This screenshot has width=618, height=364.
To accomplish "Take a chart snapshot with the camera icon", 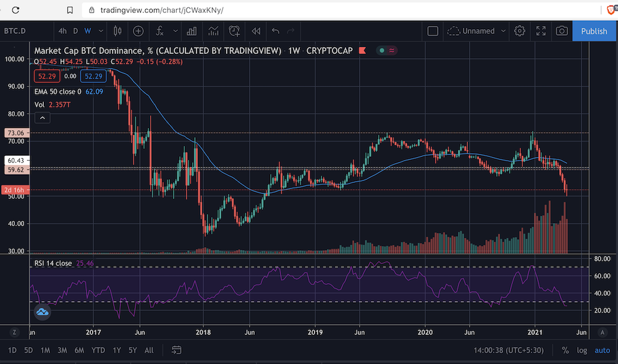I will coord(562,31).
